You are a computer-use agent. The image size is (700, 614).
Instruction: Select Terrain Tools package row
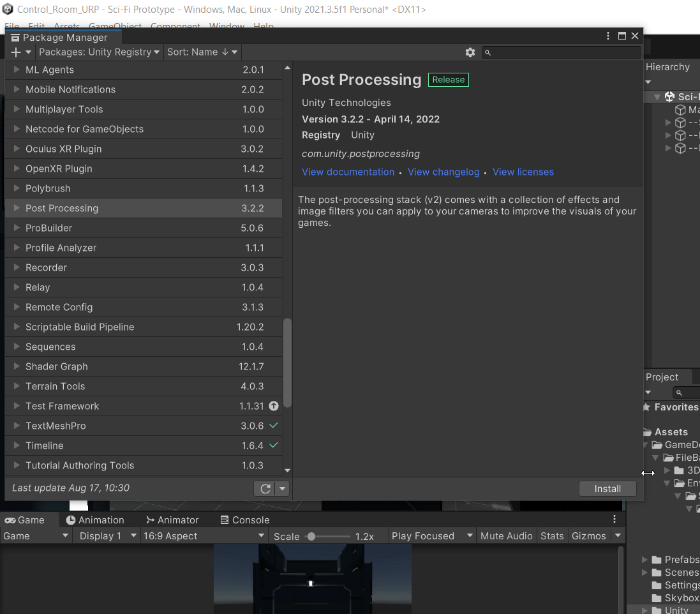click(x=144, y=386)
